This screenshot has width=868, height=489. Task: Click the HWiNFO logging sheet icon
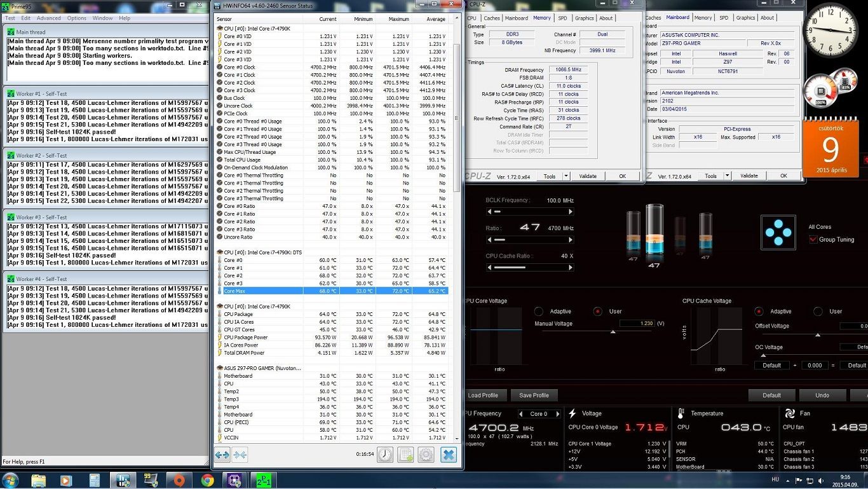[x=405, y=454]
